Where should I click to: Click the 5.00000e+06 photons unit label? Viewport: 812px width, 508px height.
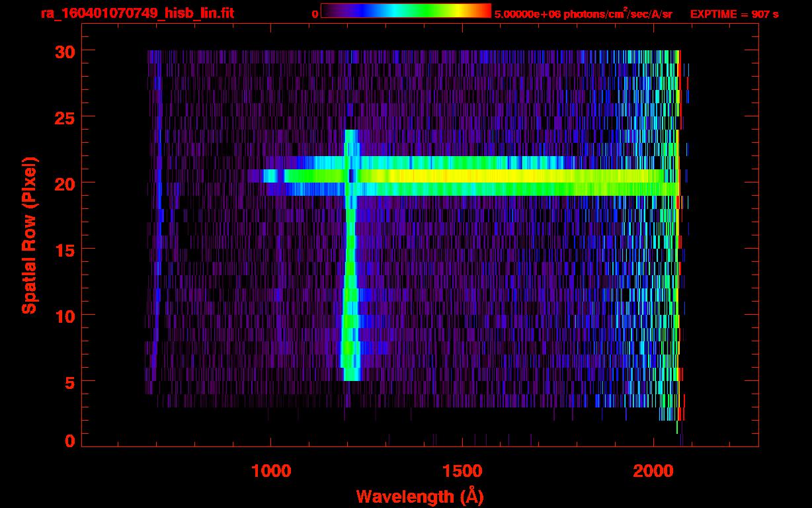[x=583, y=13]
